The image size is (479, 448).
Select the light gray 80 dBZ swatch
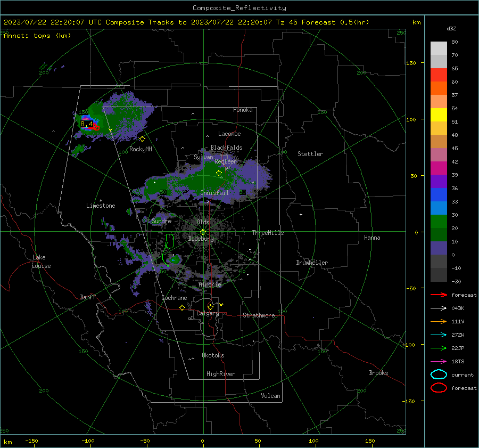439,48
